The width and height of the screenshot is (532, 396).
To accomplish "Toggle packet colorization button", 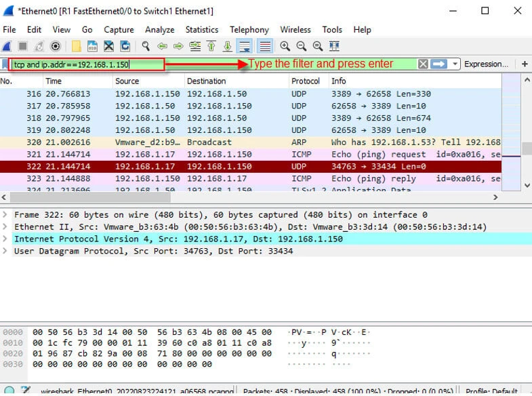I will pos(265,46).
